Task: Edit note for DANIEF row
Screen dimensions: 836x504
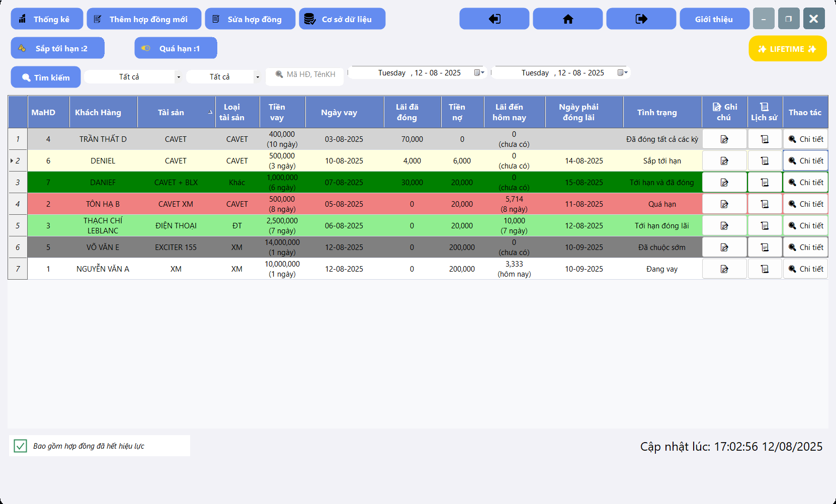Action: click(724, 183)
